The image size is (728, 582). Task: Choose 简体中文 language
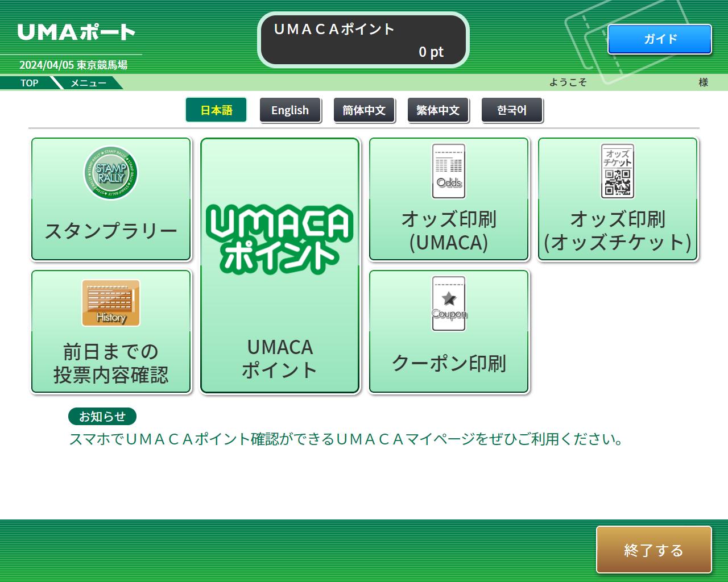click(364, 110)
